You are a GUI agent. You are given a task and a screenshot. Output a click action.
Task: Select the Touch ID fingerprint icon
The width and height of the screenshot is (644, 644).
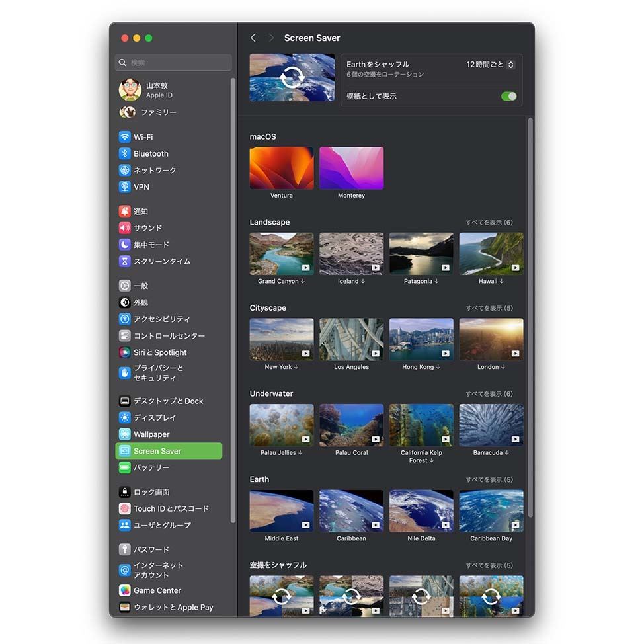(124, 508)
